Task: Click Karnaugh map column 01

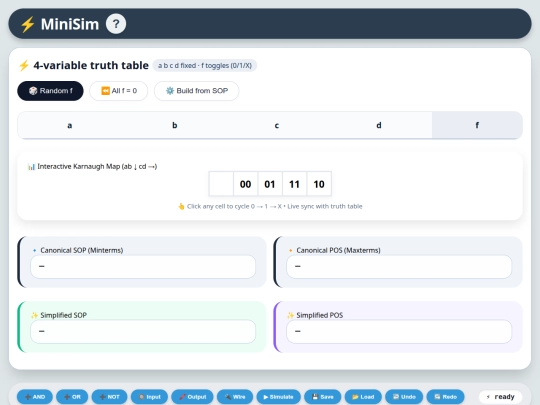Action: [x=270, y=184]
